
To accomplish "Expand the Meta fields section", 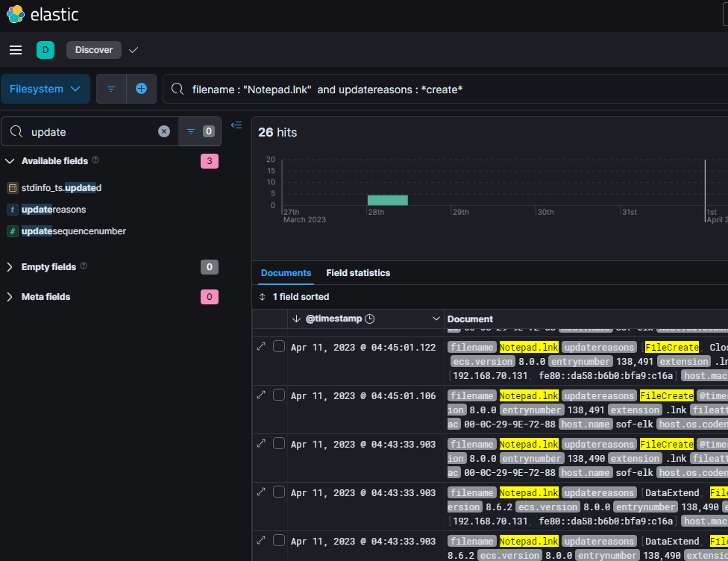I will (10, 297).
